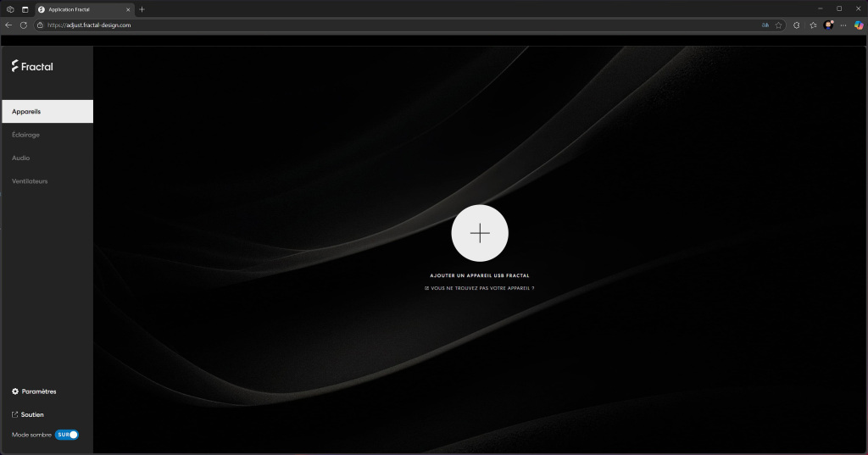Click the Soutien external link icon
The height and width of the screenshot is (455, 868).
15,414
